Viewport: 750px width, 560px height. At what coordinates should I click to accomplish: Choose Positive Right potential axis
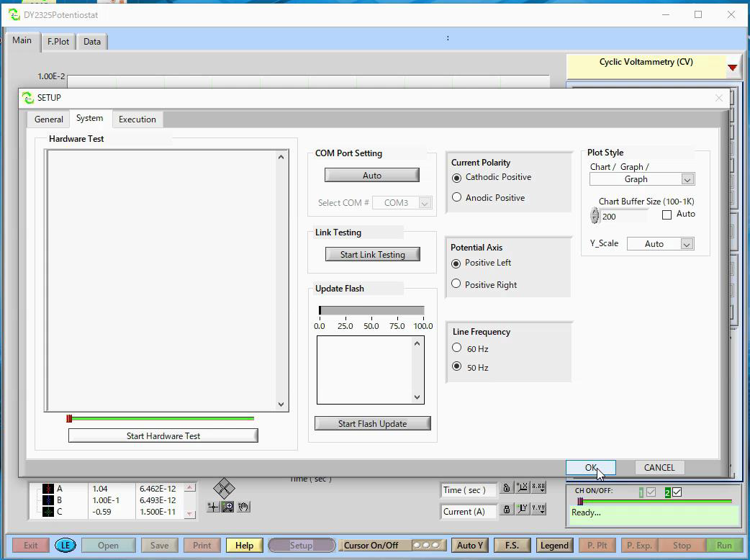[x=456, y=284]
